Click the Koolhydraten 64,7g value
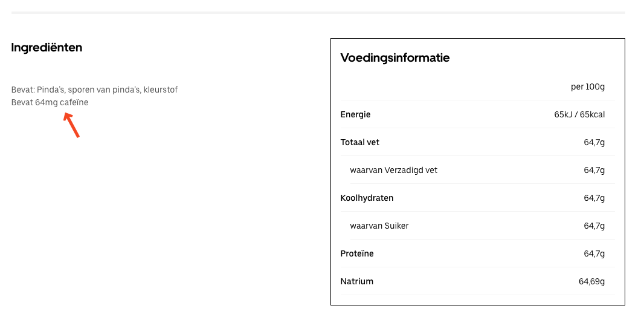 [x=594, y=198]
